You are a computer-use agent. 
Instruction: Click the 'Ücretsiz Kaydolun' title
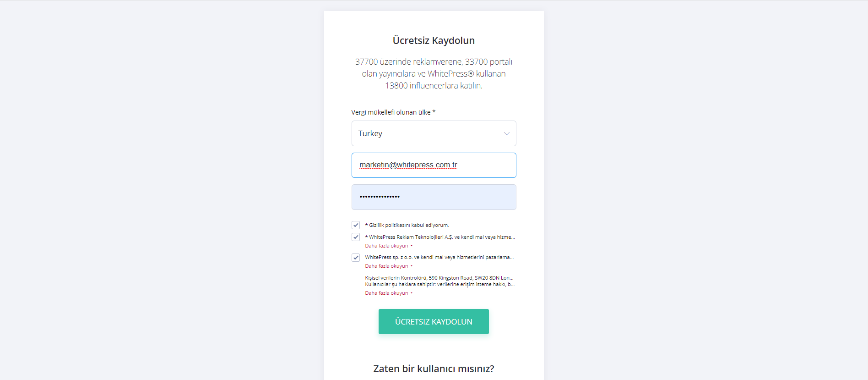(434, 40)
